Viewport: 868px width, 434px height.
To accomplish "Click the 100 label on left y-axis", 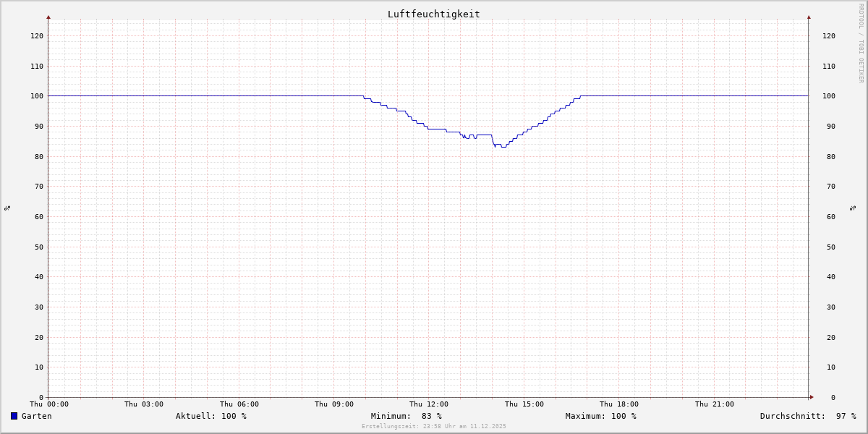I will click(36, 96).
